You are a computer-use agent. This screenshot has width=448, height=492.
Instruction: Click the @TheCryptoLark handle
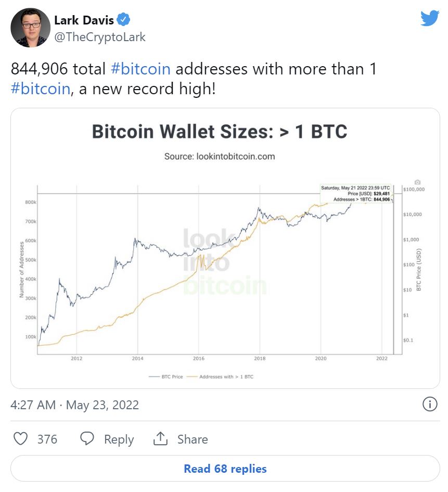coord(100,37)
